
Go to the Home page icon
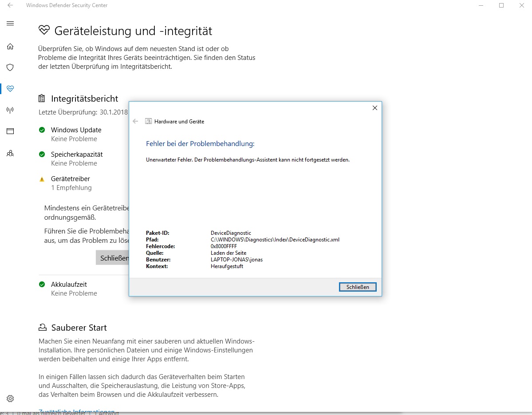(10, 47)
